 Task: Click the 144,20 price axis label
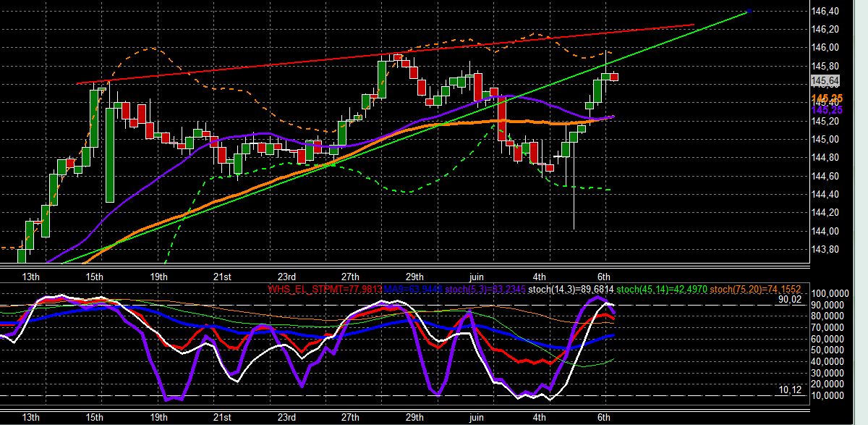[825, 213]
